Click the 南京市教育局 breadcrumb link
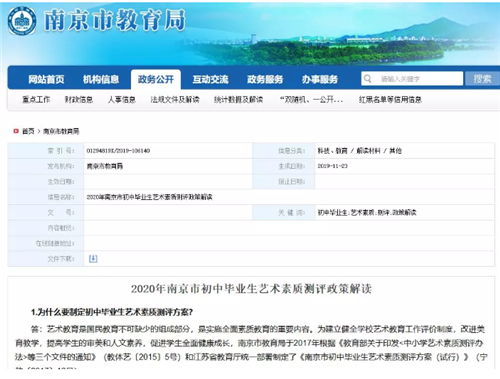Image resolution: width=500 pixels, height=379 pixels. (61, 131)
